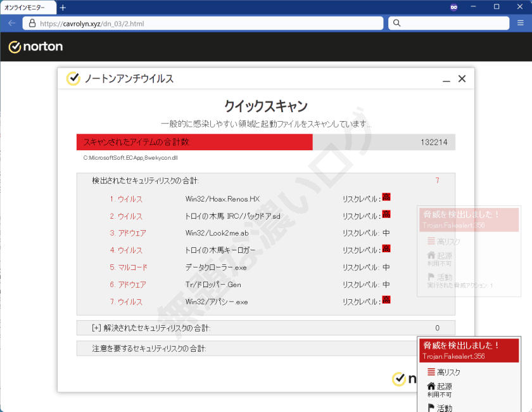This screenshot has height=412, width=532.
Task: Click the Norton checkmark icon in dialog title
Action: (x=73, y=79)
